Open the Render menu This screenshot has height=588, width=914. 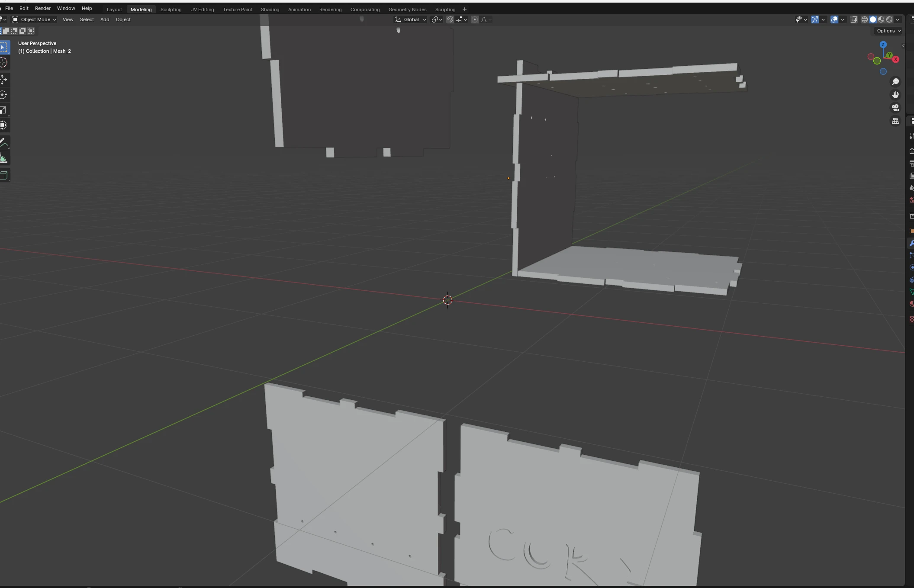click(x=42, y=8)
